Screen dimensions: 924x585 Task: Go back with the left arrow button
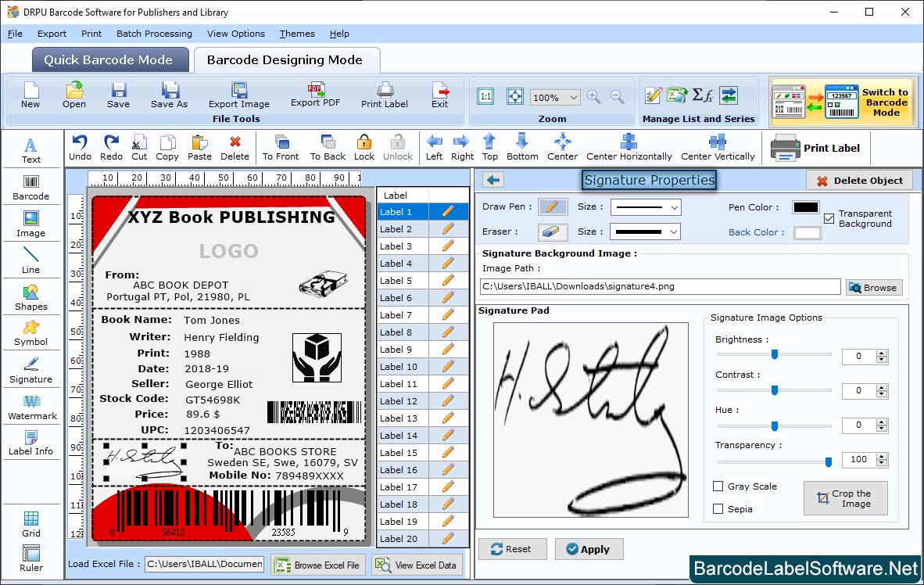(x=494, y=180)
